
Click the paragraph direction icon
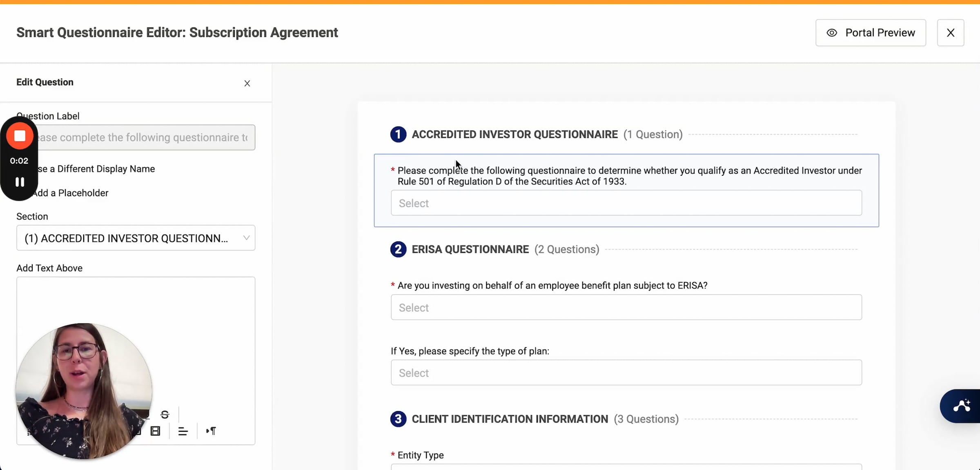point(211,431)
